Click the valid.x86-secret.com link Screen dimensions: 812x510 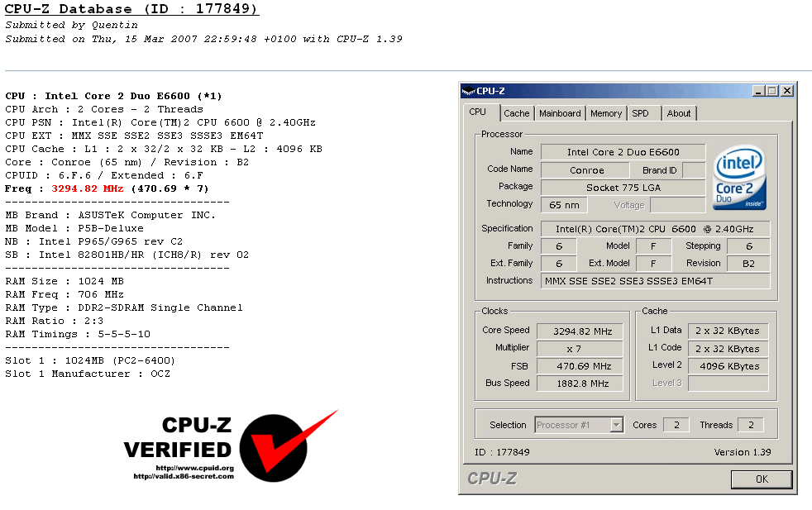click(184, 476)
